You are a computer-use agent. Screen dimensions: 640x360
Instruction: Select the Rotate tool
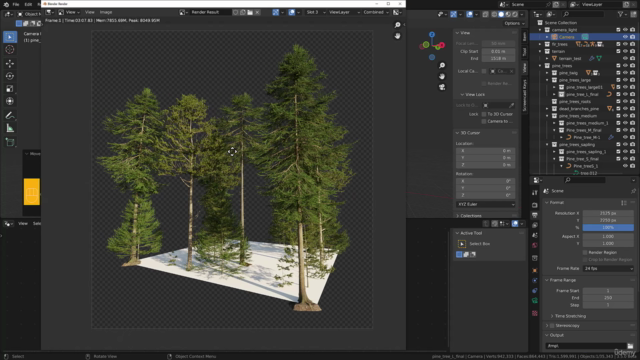(10, 76)
